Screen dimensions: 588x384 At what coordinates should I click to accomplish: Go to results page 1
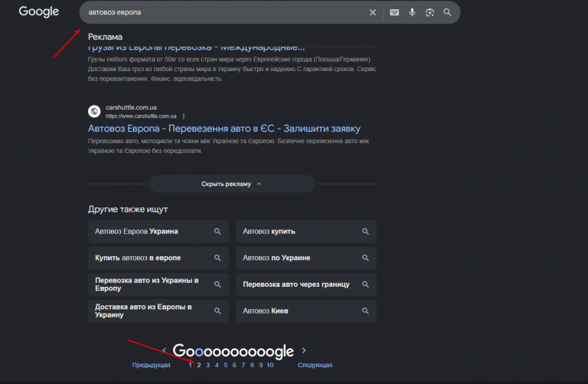point(190,365)
